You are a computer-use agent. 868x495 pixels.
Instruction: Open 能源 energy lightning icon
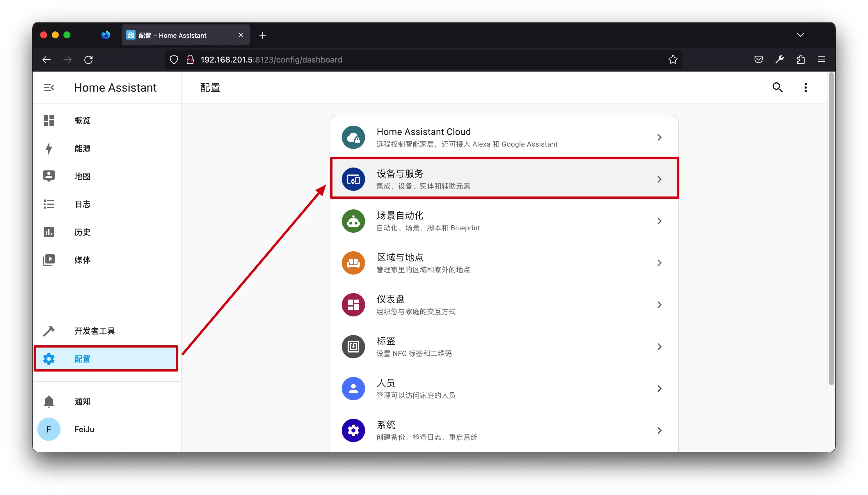[49, 148]
